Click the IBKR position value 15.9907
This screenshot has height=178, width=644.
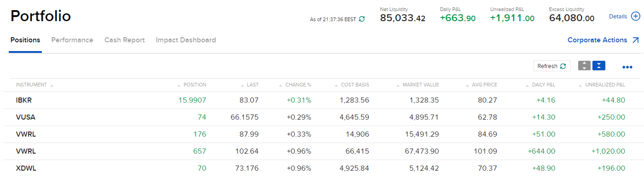pos(192,100)
